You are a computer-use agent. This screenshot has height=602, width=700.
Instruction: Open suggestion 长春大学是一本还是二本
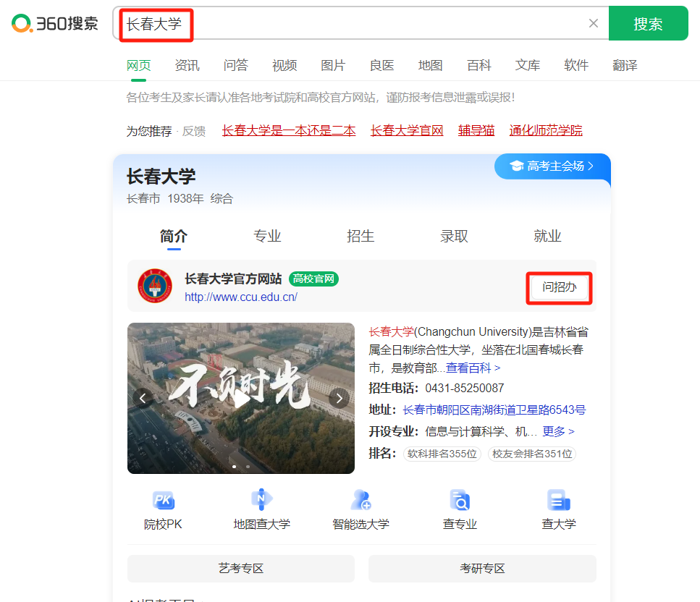pos(289,131)
